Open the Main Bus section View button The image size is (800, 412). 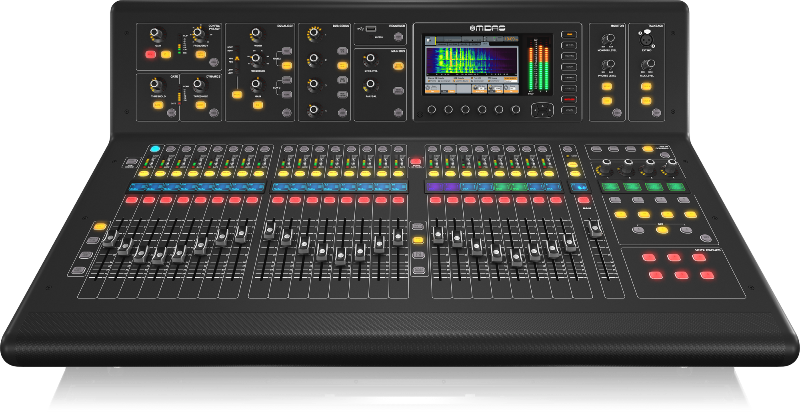click(398, 113)
